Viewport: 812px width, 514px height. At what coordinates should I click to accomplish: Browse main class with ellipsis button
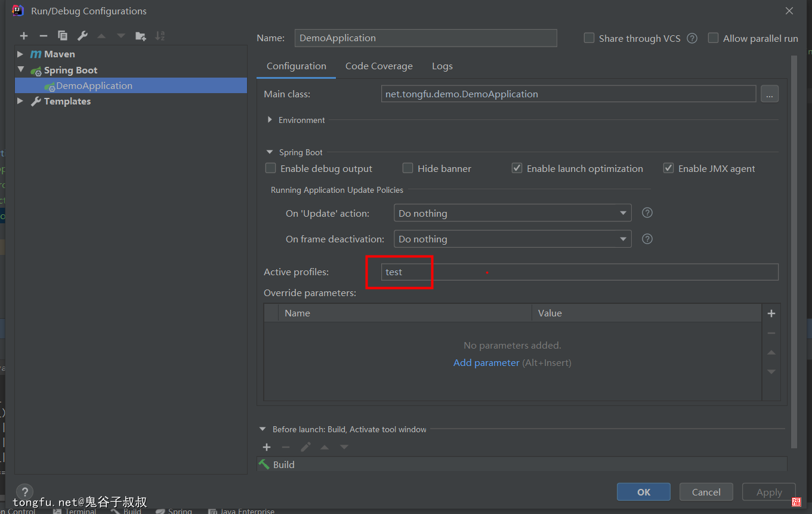coord(770,94)
